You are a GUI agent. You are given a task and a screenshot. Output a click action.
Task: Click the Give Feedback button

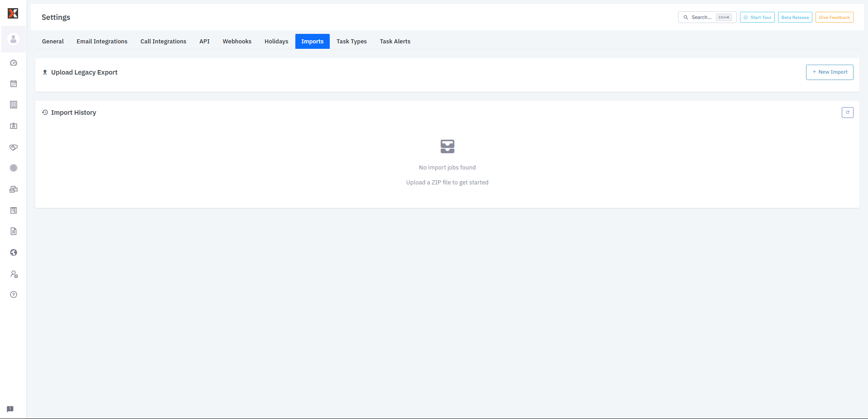[834, 18]
